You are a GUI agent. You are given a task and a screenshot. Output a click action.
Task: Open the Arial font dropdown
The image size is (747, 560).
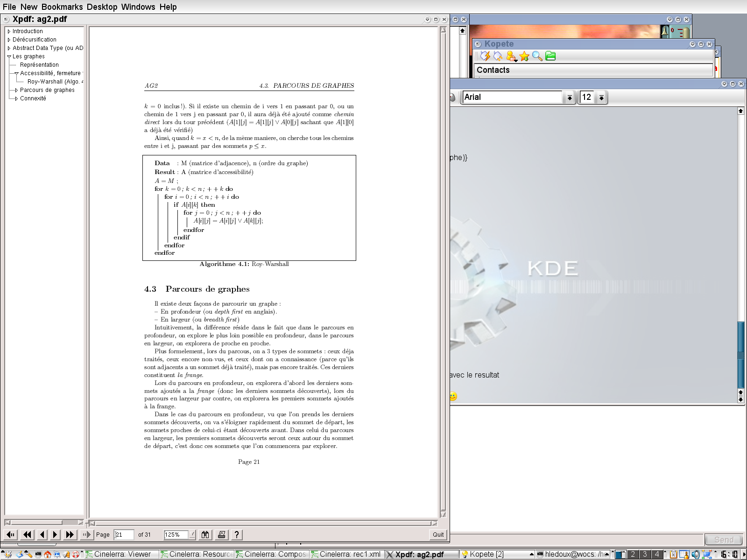tap(569, 98)
